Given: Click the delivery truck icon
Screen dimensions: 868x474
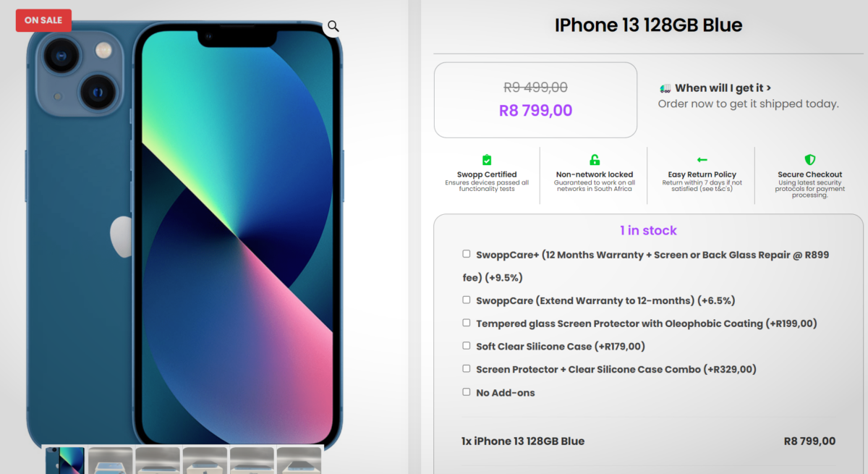Looking at the screenshot, I should point(665,88).
